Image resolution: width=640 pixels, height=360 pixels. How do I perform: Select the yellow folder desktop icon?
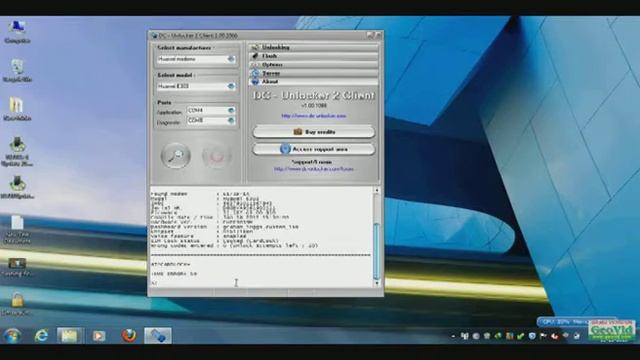click(17, 109)
